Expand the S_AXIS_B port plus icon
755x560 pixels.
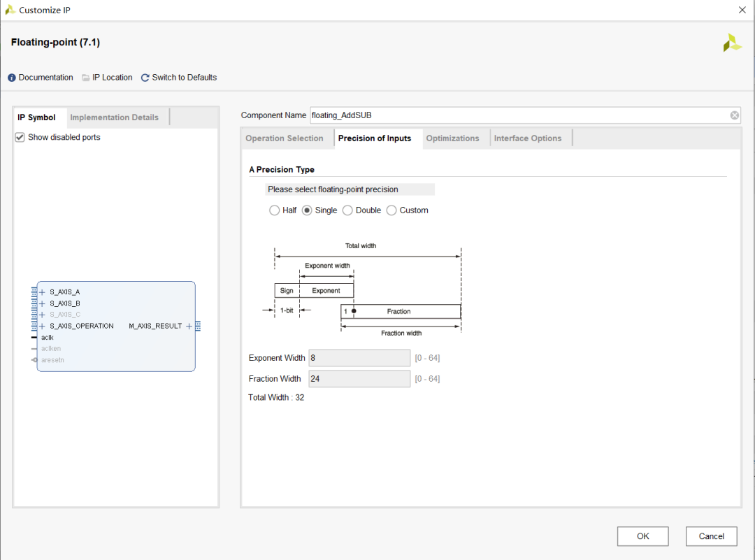43,303
